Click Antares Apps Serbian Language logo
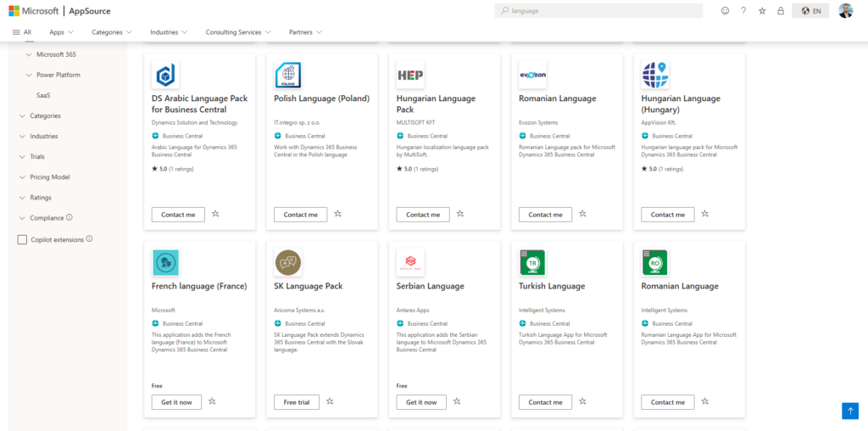This screenshot has width=868, height=431. tap(410, 263)
